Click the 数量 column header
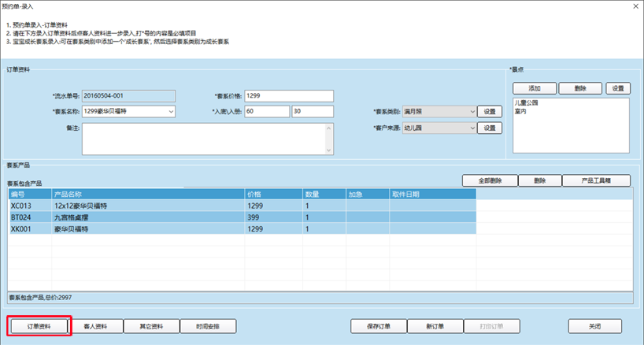Image resolution: width=644 pixels, height=345 pixels. tap(324, 195)
